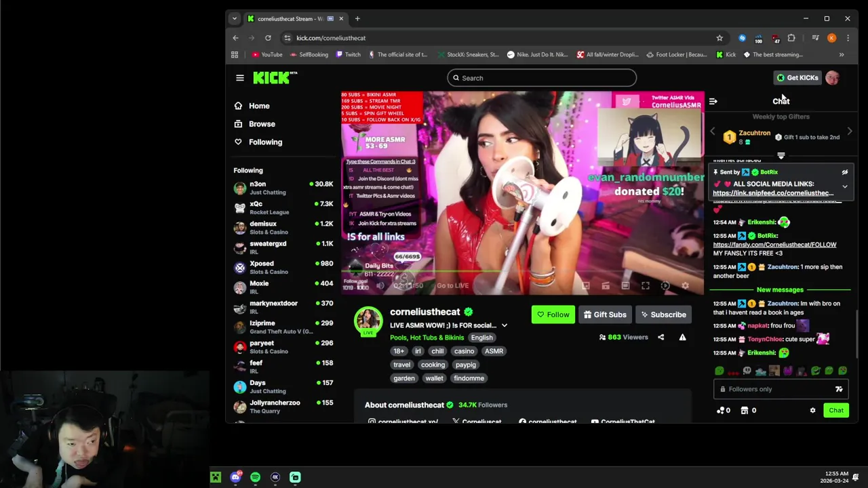Image resolution: width=868 pixels, height=488 pixels.
Task: Share the stream via share icon
Action: pos(660,337)
